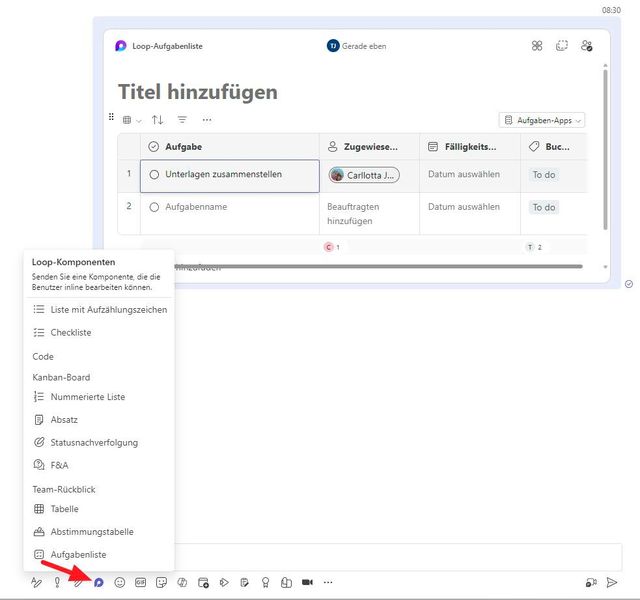Click the Carllotta J... assignee chip

pos(364,175)
